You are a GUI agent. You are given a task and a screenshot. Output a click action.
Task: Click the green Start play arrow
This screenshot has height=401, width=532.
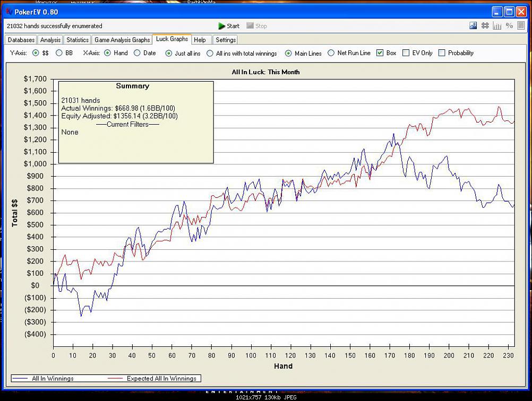pyautogui.click(x=221, y=26)
